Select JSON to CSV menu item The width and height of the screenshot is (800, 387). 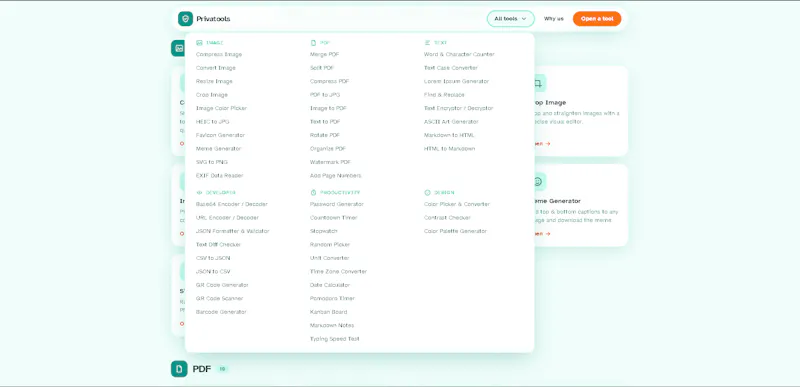point(213,272)
